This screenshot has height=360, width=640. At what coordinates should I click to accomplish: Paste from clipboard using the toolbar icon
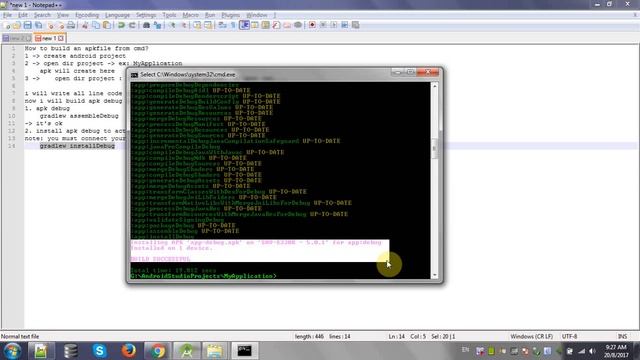[x=107, y=25]
